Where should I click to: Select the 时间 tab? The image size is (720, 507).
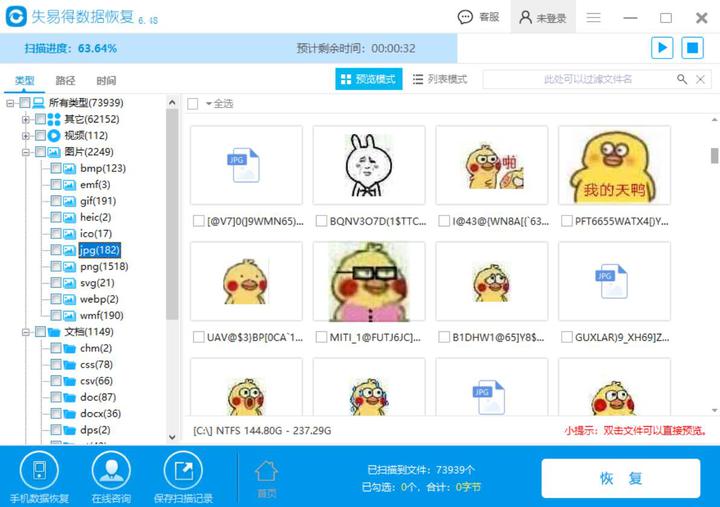pyautogui.click(x=106, y=80)
